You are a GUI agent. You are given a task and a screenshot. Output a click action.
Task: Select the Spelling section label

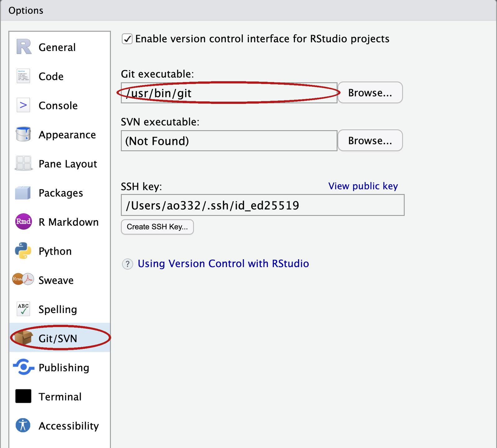pos(57,310)
